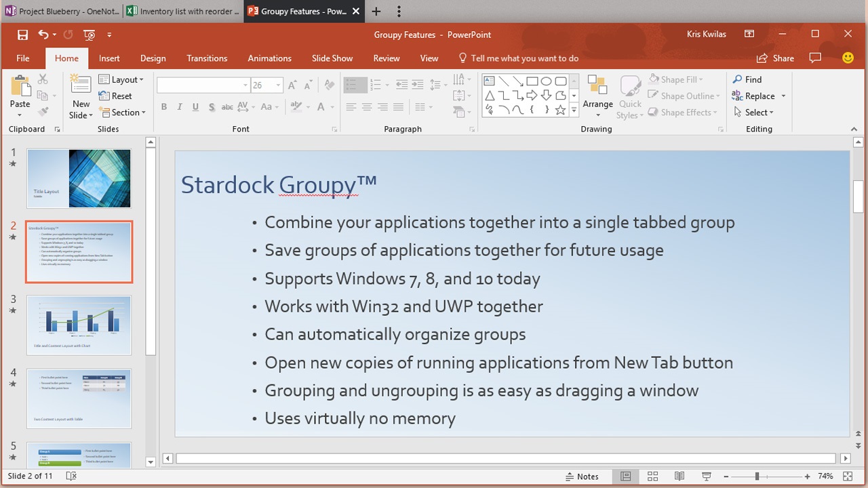Viewport: 868px width, 488px height.
Task: Switch to the Insert ribbon tab
Action: point(109,58)
